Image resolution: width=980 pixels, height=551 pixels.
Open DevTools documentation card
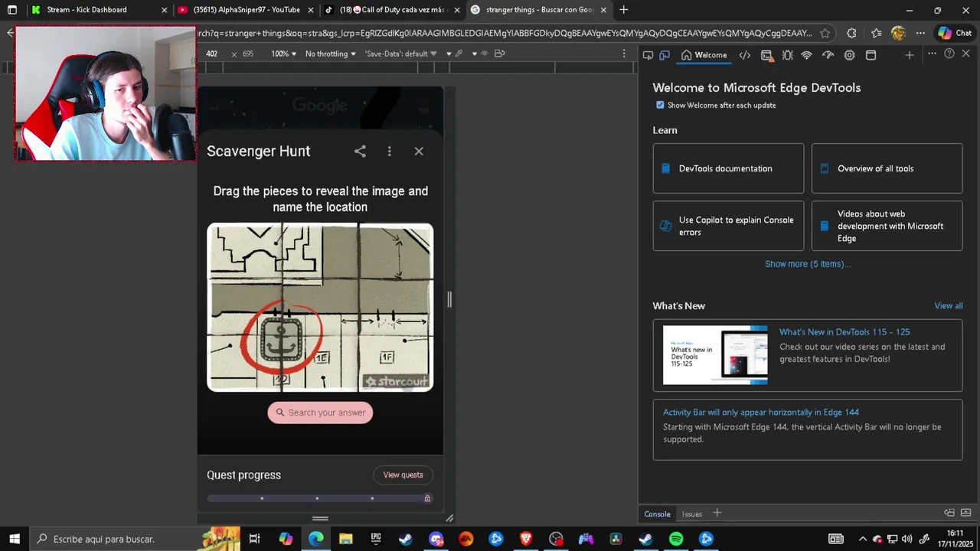click(728, 168)
